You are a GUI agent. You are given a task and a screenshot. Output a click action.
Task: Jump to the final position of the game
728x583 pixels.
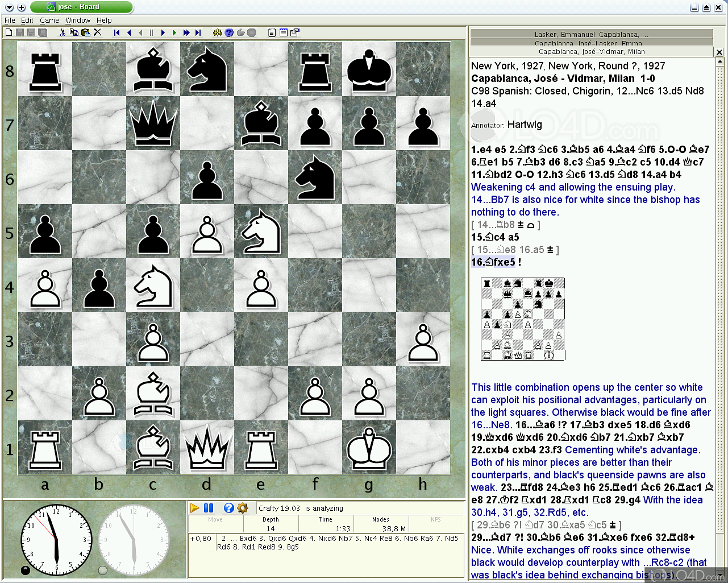198,32
